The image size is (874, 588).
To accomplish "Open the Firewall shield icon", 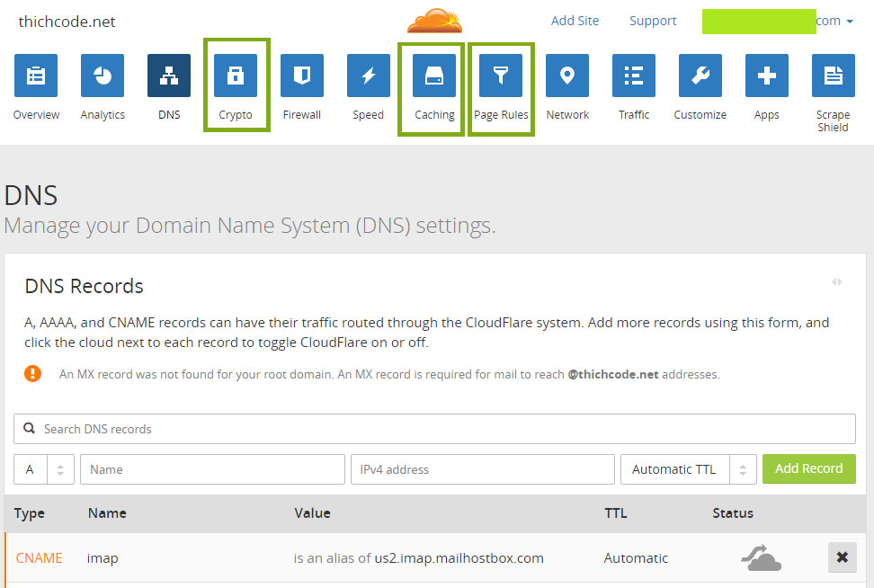I will [x=302, y=76].
